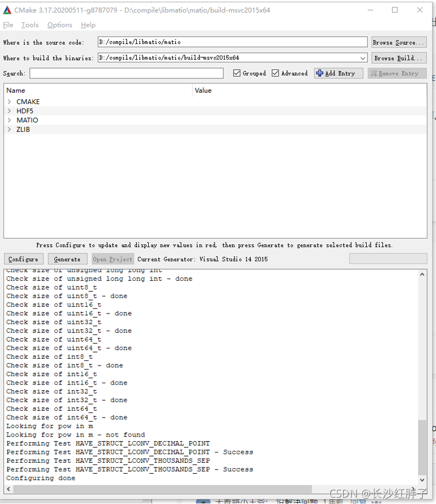Screen dimensions: 436x504
Task: Click 'Check size of uint32_t - done' line
Action: click(x=69, y=331)
